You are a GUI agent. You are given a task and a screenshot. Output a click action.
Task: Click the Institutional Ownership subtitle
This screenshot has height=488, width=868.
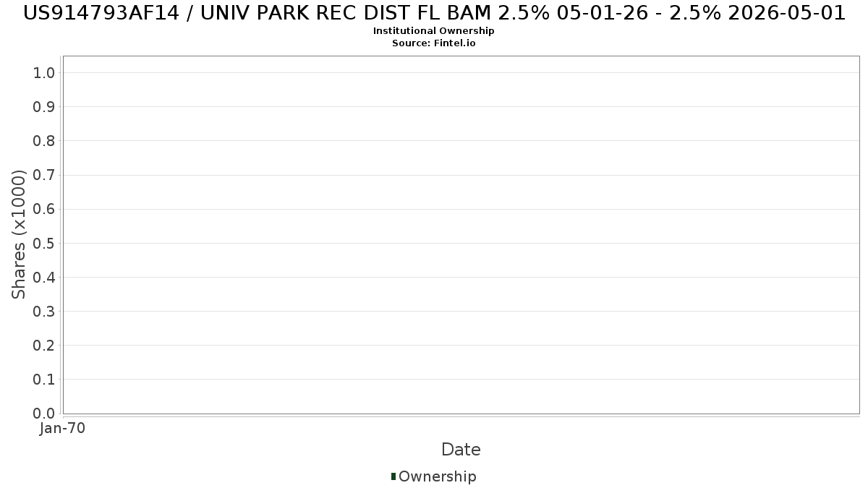[x=434, y=31]
